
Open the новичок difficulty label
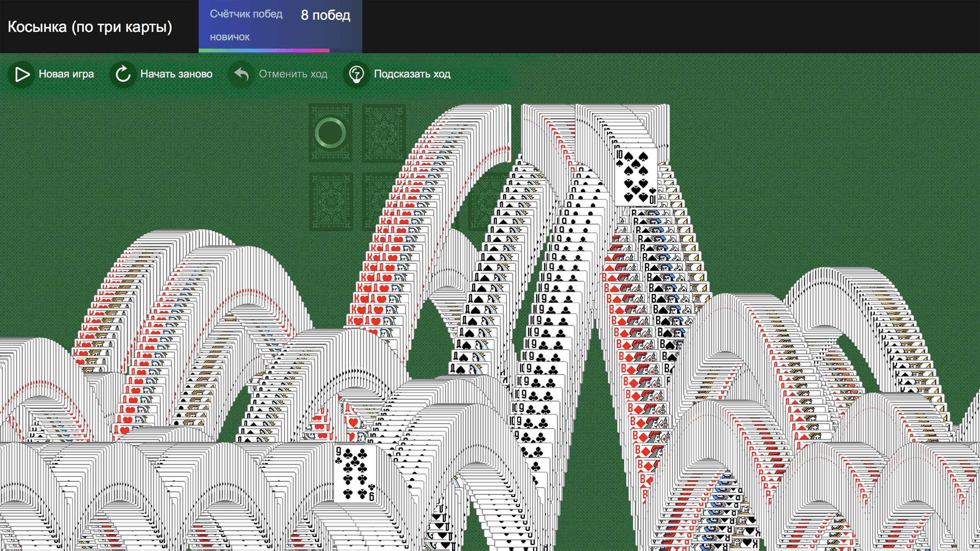[230, 37]
